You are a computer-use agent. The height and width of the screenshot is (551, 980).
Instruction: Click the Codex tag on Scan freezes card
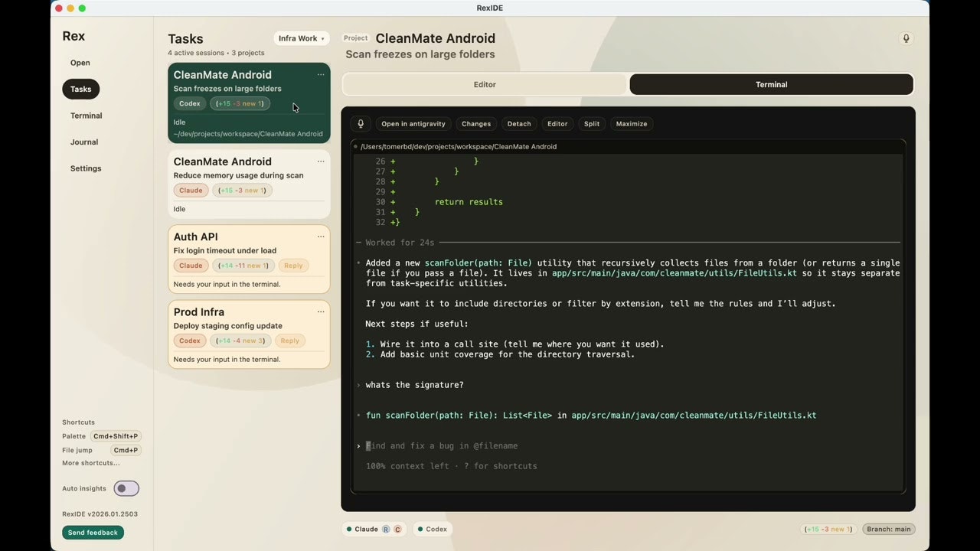(190, 103)
